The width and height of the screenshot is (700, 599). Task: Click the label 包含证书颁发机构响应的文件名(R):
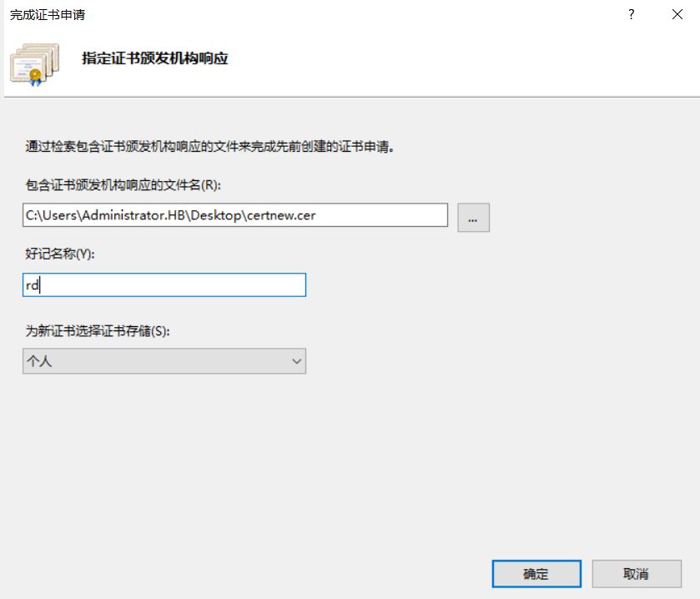[123, 184]
